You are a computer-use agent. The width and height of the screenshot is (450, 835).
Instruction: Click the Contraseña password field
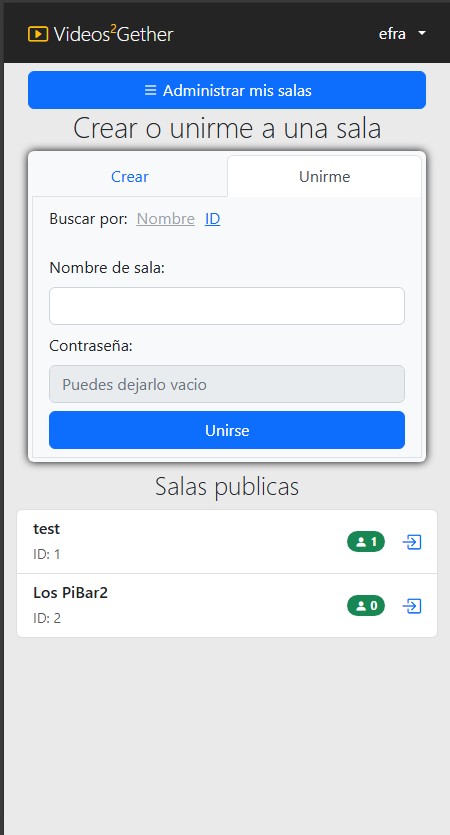pos(227,384)
